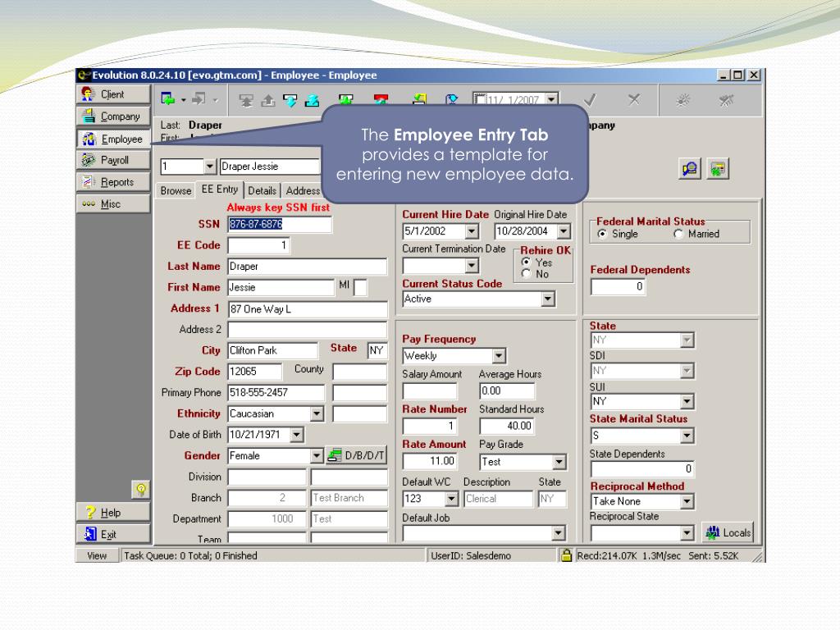Switch to the Browse tab
The image size is (840, 630).
(x=176, y=190)
